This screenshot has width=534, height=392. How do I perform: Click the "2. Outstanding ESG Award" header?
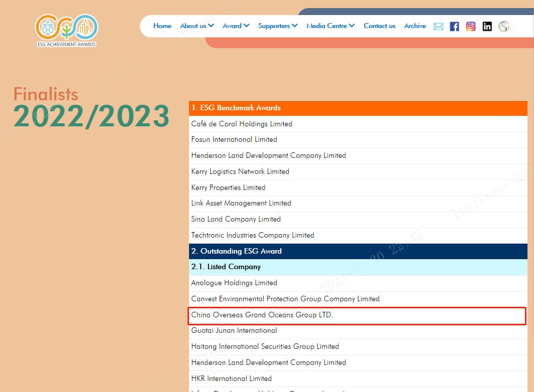coord(358,251)
